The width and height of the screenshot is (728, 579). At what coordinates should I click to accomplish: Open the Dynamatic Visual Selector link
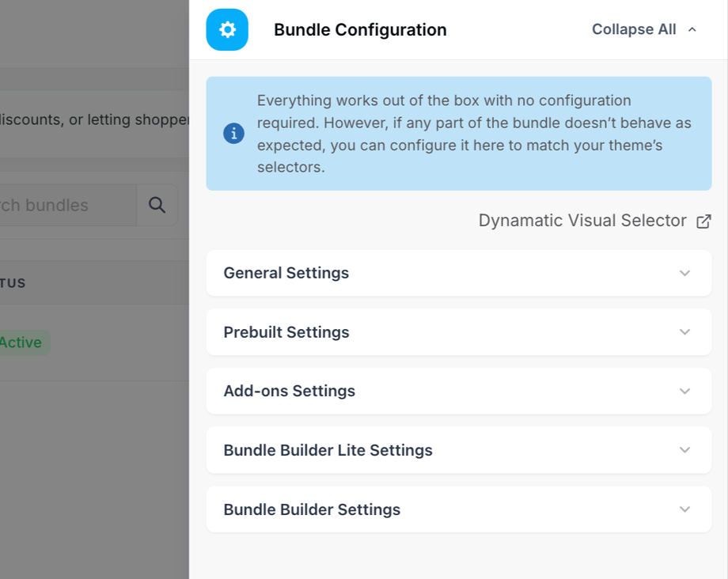pos(582,221)
